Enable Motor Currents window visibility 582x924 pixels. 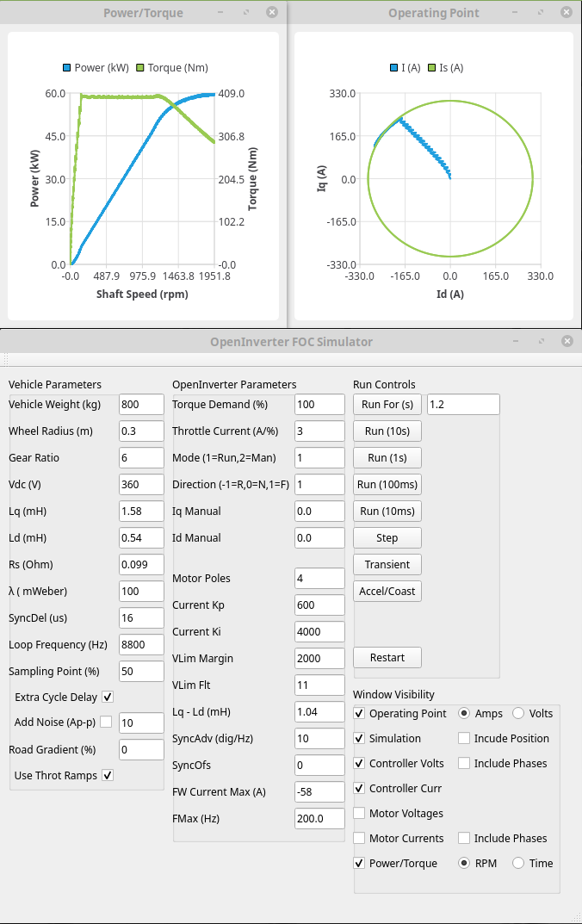[x=359, y=838]
